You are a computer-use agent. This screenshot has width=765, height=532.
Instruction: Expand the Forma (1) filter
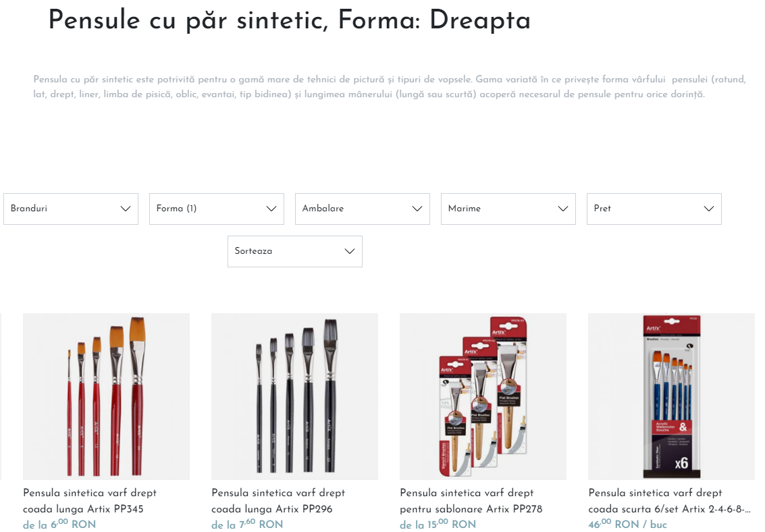click(x=217, y=209)
